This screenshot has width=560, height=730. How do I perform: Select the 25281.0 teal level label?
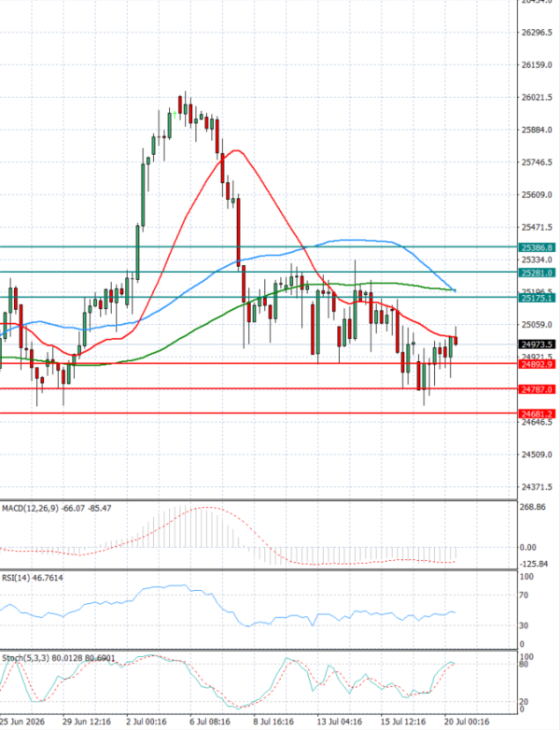537,273
